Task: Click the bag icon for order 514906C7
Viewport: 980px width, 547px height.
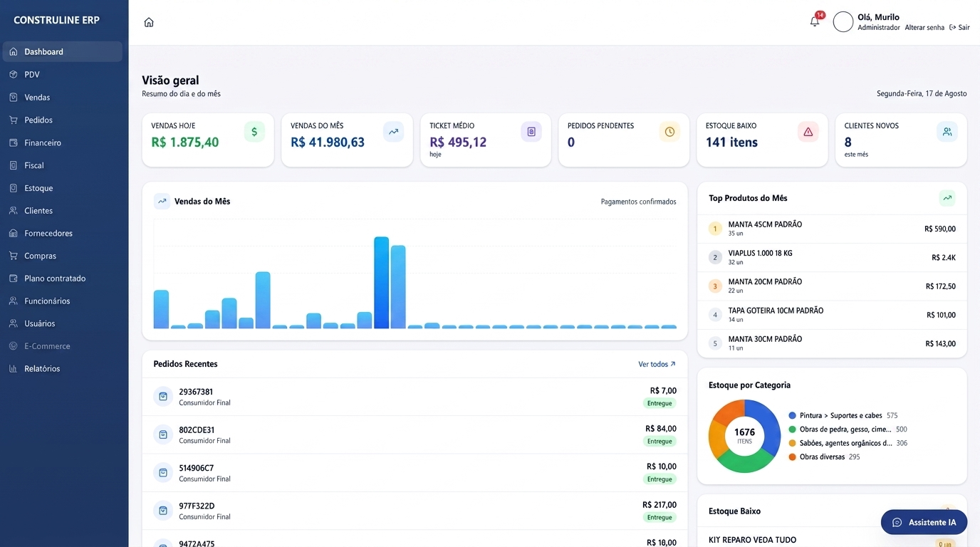Action: 163,473
